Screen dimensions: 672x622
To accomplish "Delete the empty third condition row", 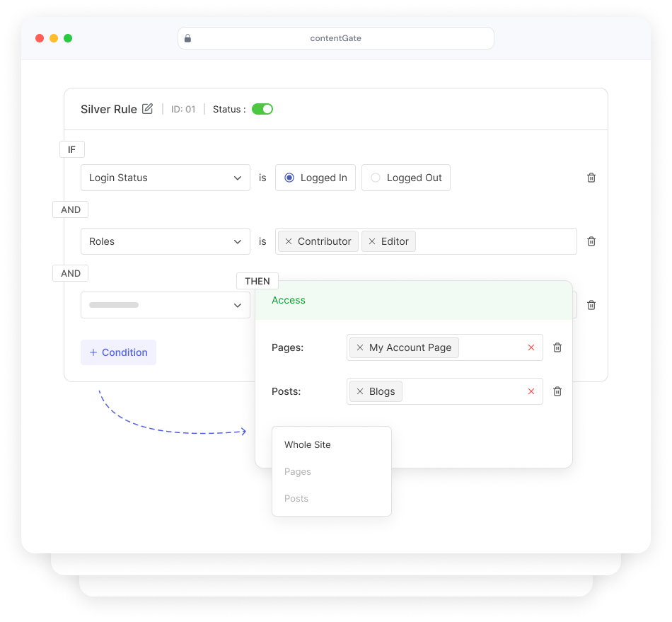I will pyautogui.click(x=591, y=305).
